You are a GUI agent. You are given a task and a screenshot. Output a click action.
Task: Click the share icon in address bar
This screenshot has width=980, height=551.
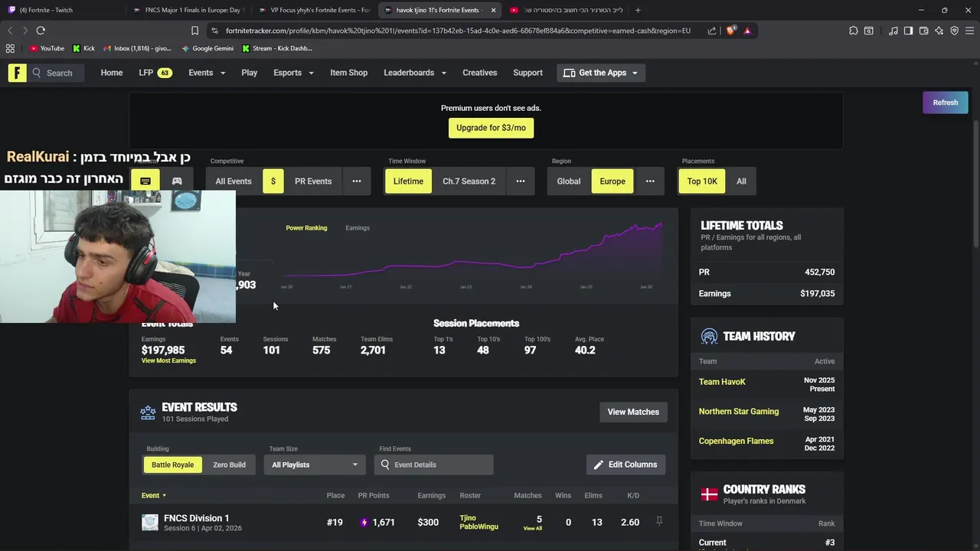(712, 31)
